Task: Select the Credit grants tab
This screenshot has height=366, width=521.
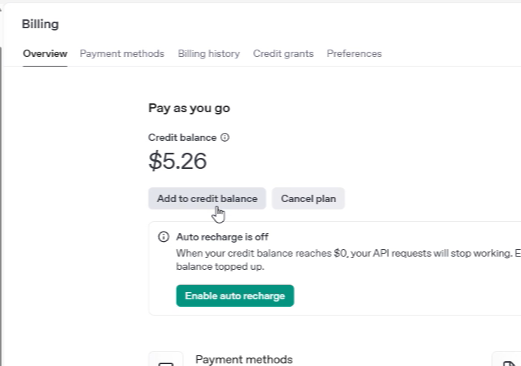Action: pyautogui.click(x=283, y=54)
